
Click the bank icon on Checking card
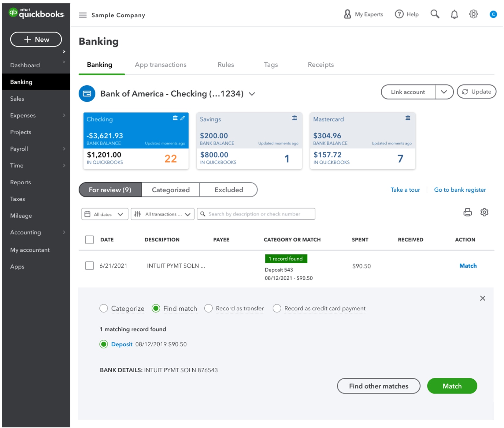(x=175, y=118)
